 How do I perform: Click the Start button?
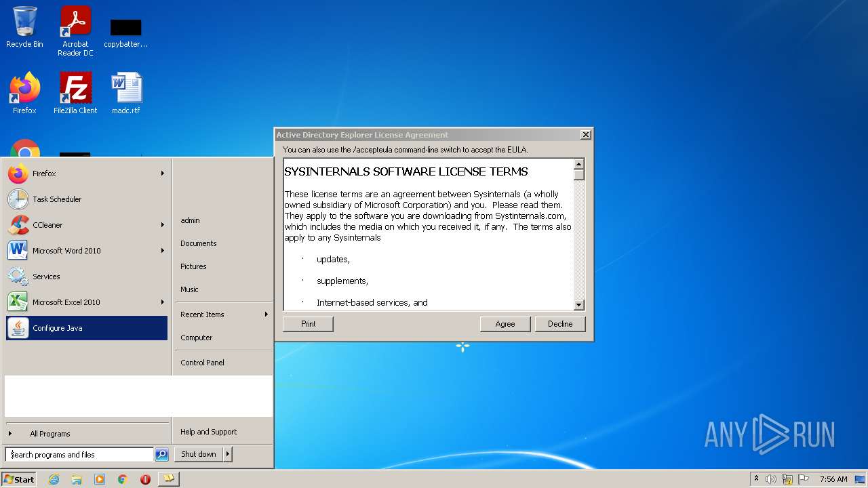click(19, 479)
